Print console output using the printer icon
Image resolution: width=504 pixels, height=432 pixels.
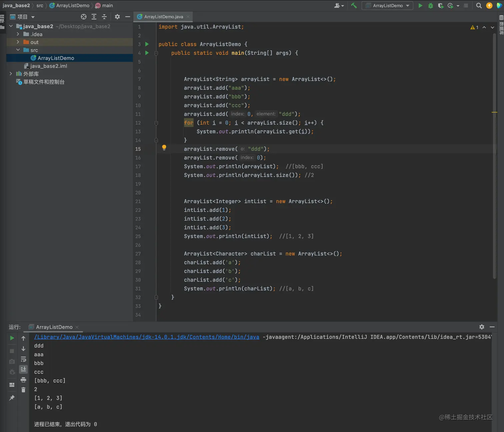click(x=23, y=380)
